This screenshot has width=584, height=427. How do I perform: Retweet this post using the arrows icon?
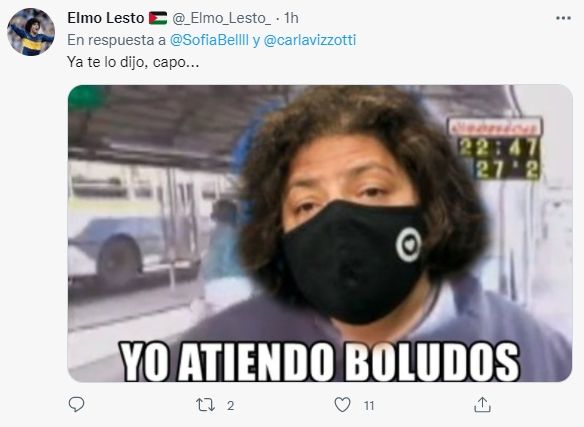point(206,405)
